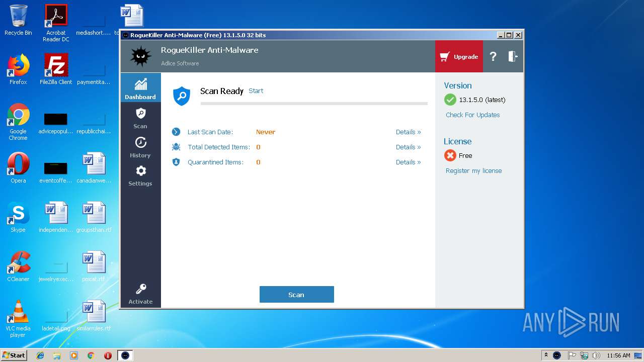Select the canadianwe... Word file on desktop
This screenshot has width=644, height=362.
[94, 168]
